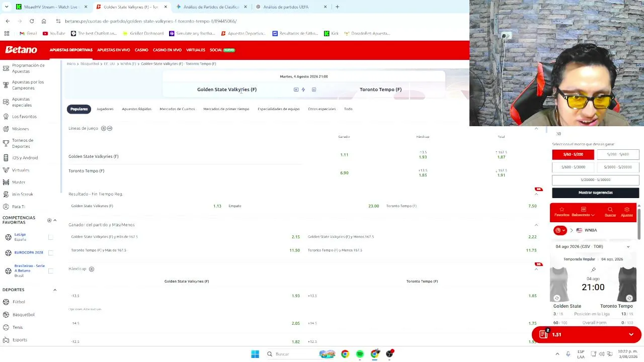Click the Tenis sport icon
This screenshot has width=644, height=362.
coord(6,327)
